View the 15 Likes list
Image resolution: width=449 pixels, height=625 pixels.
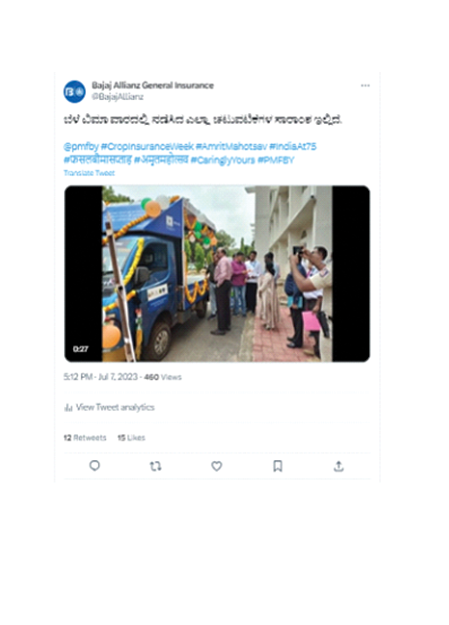coord(131,438)
